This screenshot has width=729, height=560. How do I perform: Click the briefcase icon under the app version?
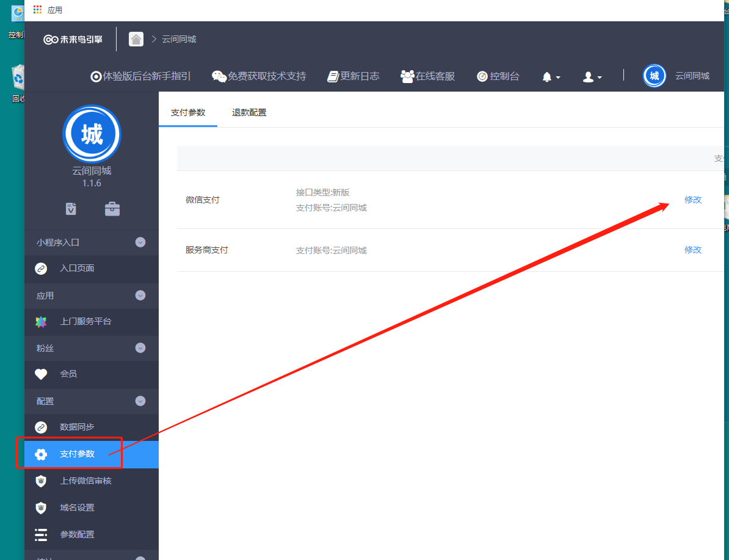tap(112, 209)
